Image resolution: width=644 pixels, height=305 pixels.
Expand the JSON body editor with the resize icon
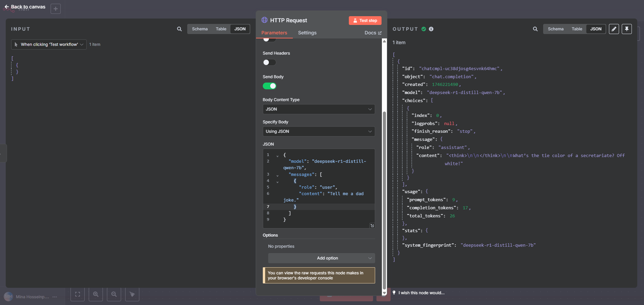[372, 225]
